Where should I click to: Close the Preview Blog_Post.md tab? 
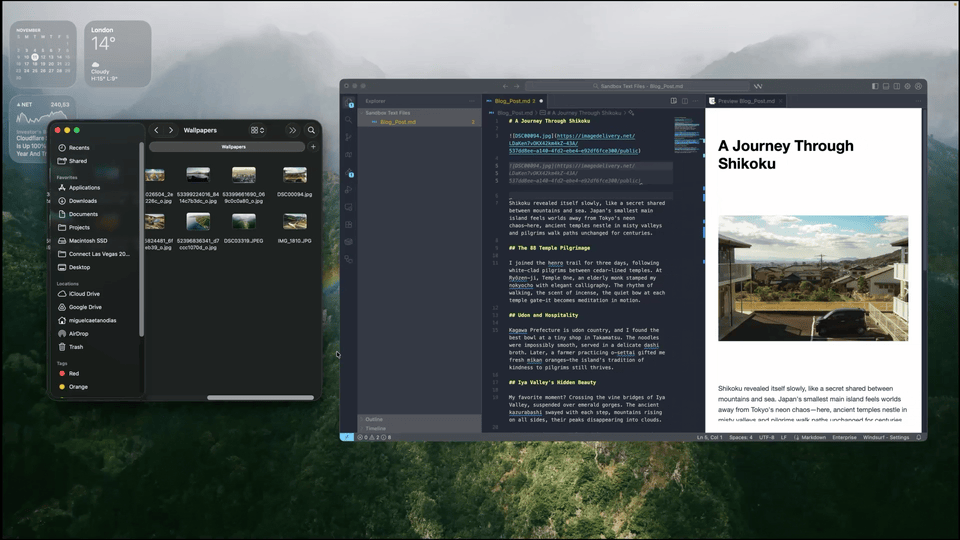click(781, 101)
